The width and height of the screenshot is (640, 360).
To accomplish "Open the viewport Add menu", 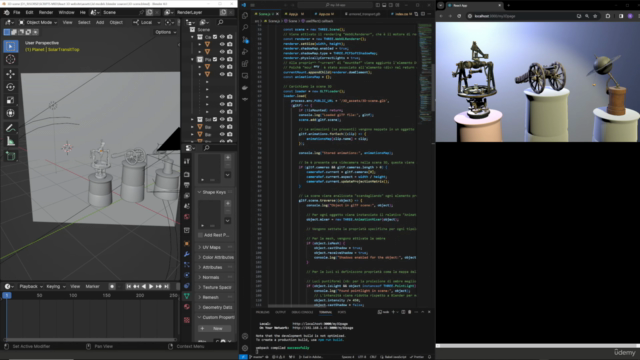I will click(100, 22).
